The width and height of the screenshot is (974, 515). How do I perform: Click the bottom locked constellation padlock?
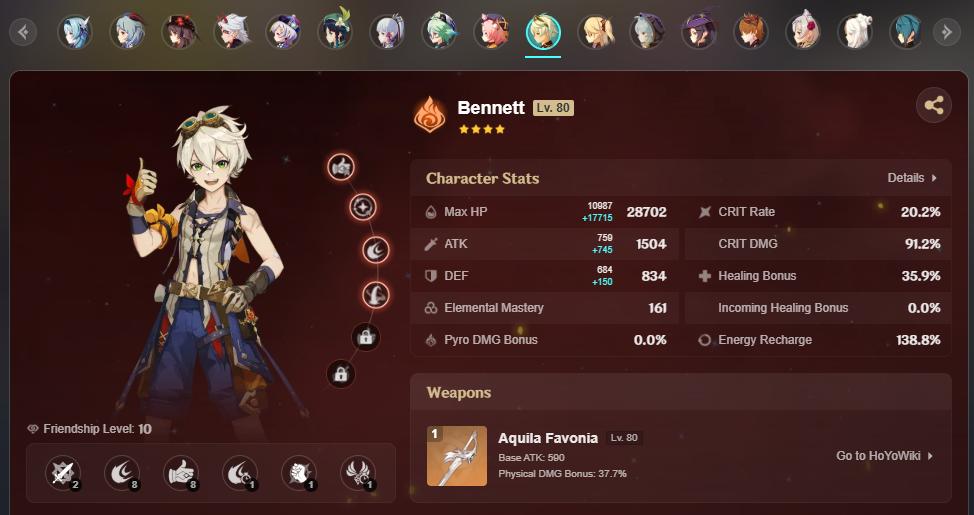341,374
